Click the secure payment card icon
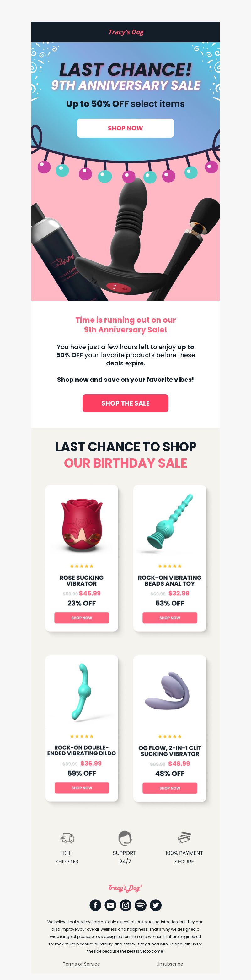The image size is (251, 980). (x=184, y=837)
